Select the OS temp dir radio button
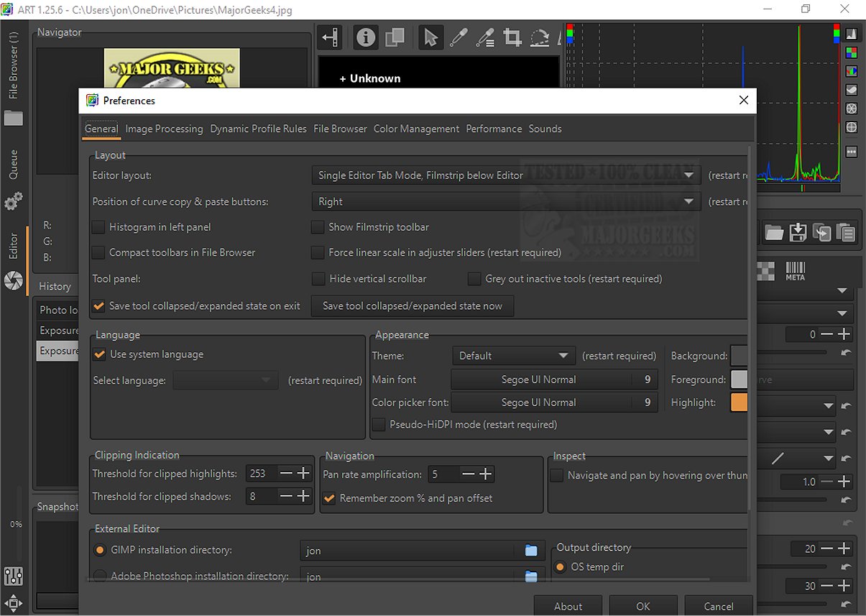This screenshot has height=616, width=866. point(561,567)
